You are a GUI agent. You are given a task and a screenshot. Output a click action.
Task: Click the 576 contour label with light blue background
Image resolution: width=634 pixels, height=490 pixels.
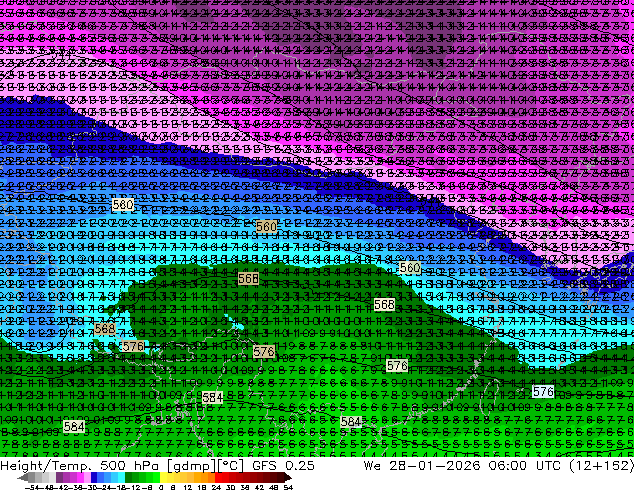tap(543, 391)
